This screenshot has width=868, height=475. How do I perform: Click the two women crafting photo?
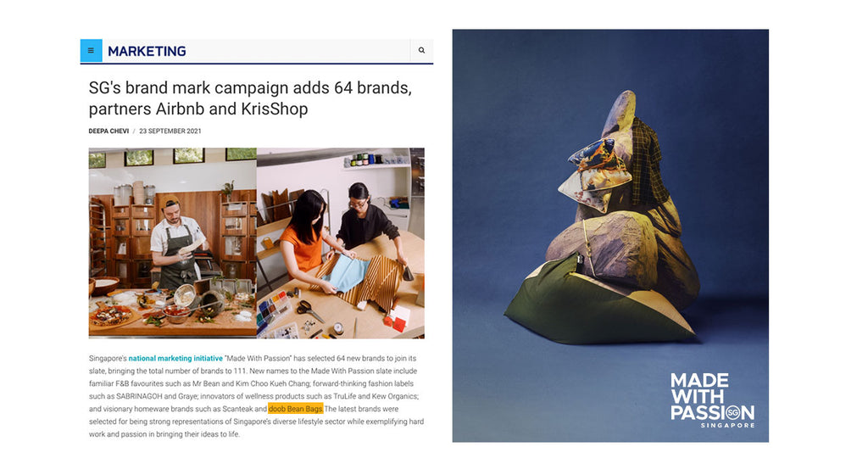click(x=341, y=243)
